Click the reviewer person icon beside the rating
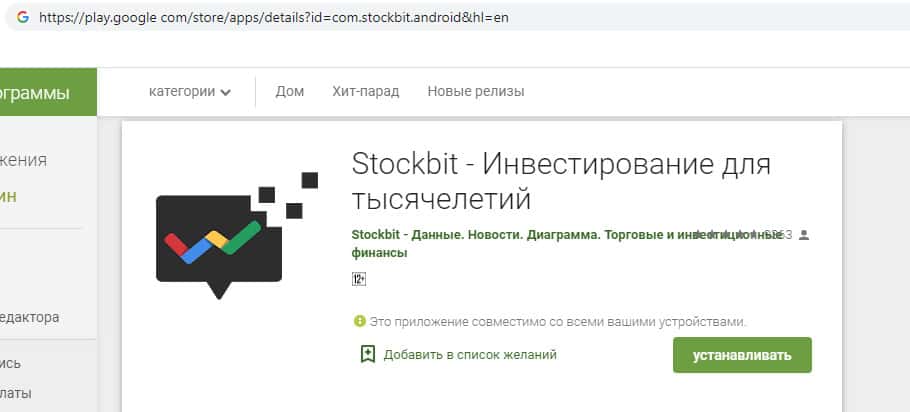 pos(804,235)
